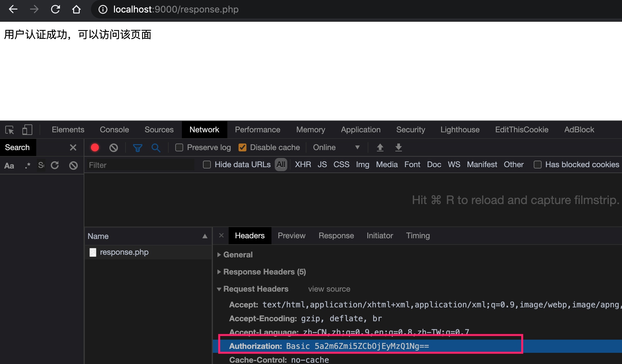Open the Initiator details tab

[380, 236]
